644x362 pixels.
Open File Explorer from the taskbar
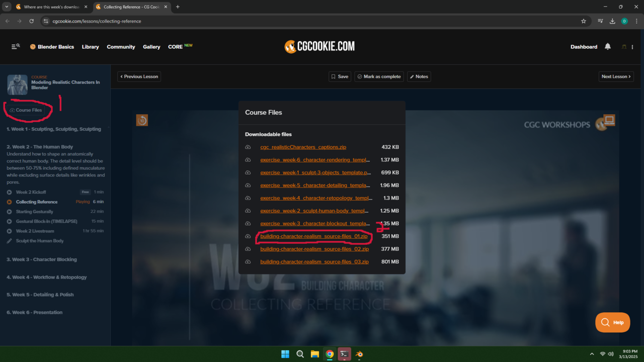[x=315, y=354]
